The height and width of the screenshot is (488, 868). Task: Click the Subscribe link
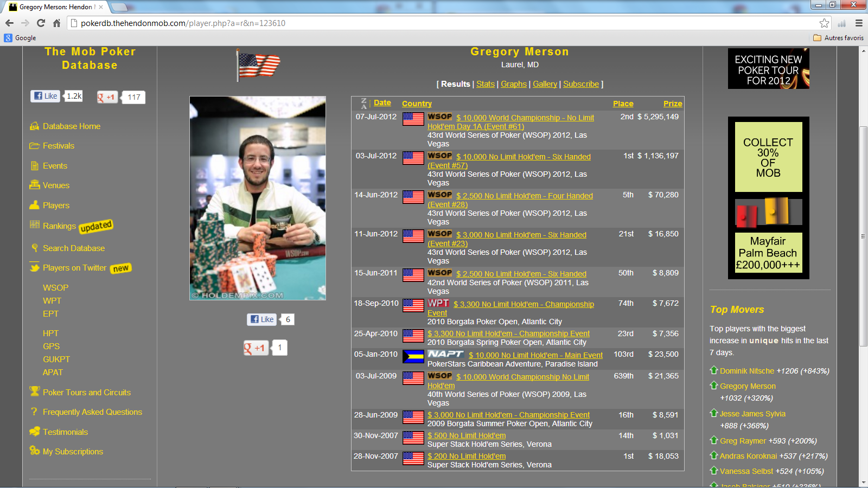click(581, 84)
